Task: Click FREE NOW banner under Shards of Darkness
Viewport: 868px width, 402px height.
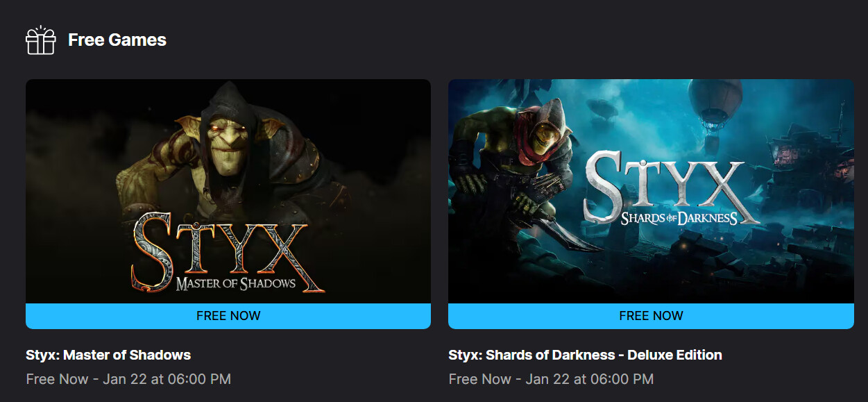Action: tap(651, 316)
